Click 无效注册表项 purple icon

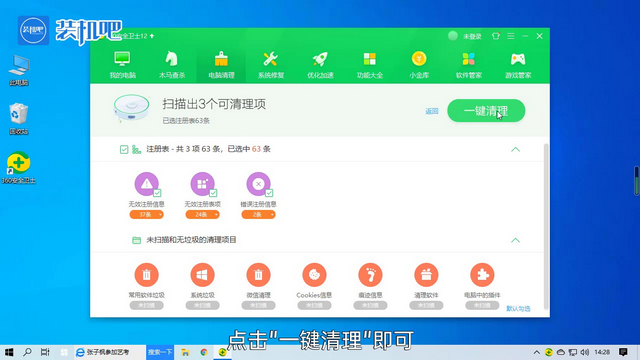tap(202, 184)
